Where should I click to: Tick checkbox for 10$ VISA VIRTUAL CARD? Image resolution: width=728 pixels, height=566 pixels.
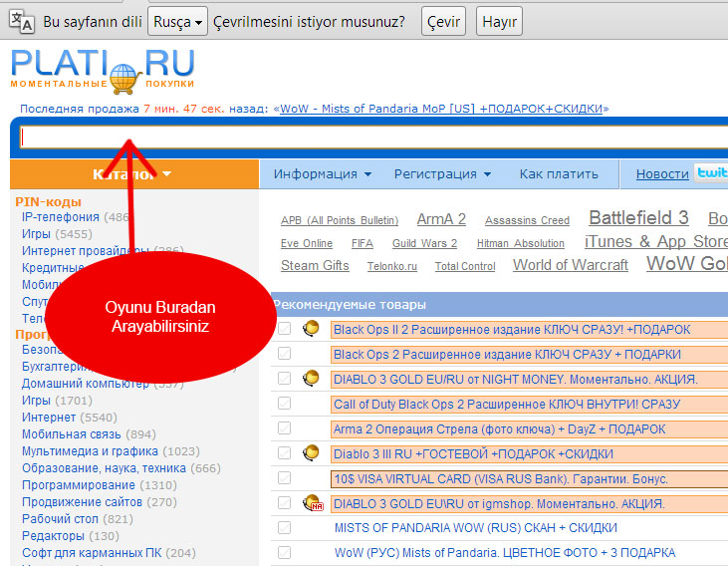[284, 477]
